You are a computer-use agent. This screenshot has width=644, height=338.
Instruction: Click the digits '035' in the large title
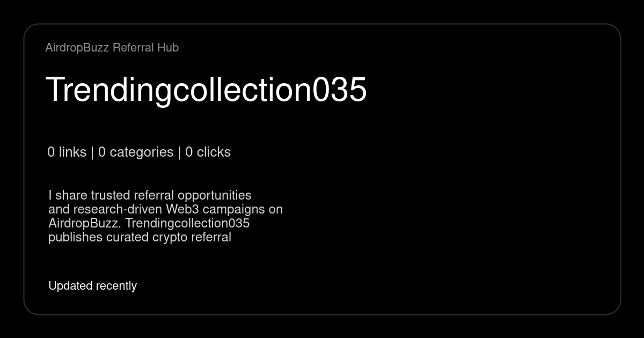[340, 89]
